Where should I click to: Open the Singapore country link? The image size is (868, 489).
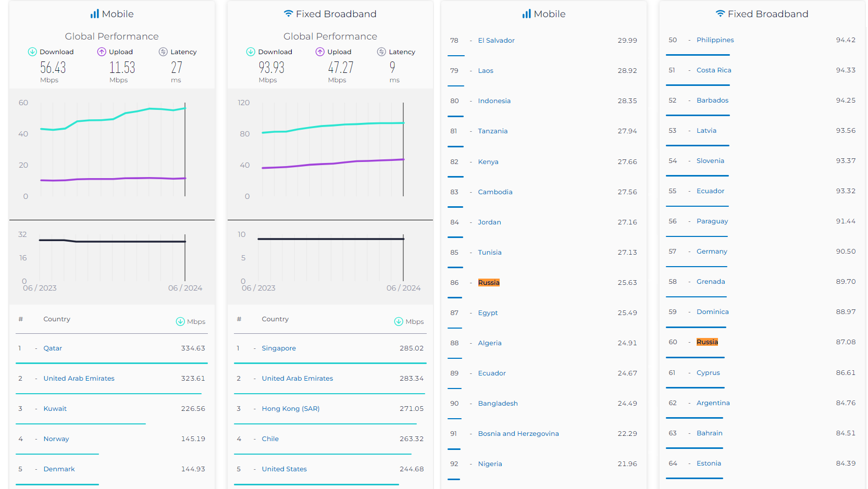279,348
